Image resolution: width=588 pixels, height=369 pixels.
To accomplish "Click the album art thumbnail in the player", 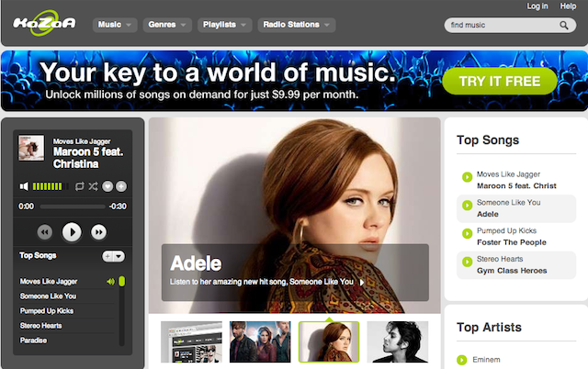I will 31,148.
